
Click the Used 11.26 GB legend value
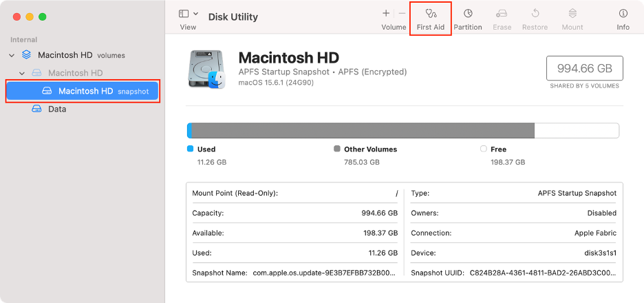pos(212,163)
